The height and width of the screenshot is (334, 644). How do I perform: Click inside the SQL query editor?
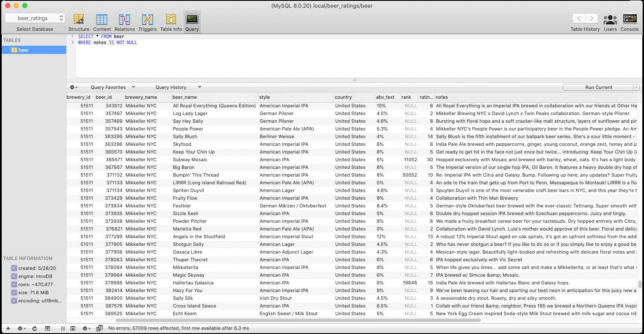(x=359, y=56)
